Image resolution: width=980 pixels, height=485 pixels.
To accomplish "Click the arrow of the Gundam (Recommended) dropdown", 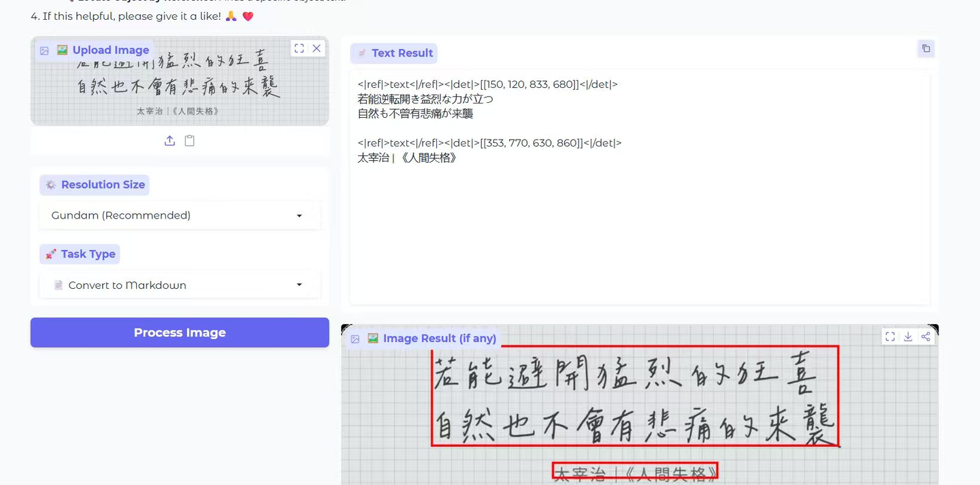I will [x=299, y=216].
